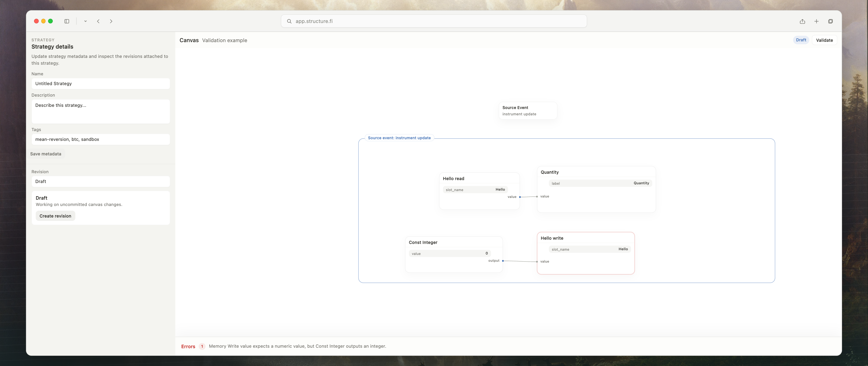Edit the value field in Const Integer
Screen dimensions: 868x366
(x=450, y=253)
